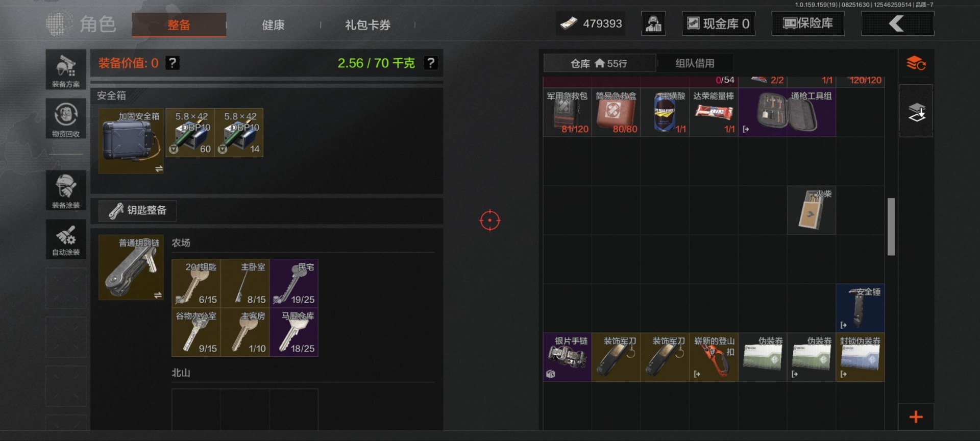Click the character avatar icon beside the money counter

[x=653, y=23]
